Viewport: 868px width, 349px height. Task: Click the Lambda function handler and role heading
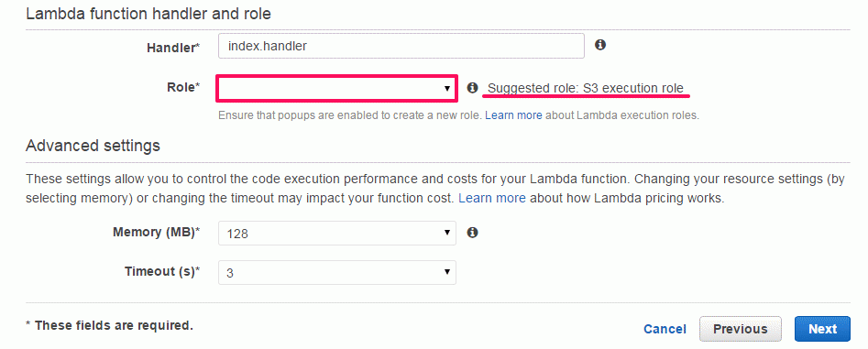click(x=148, y=13)
